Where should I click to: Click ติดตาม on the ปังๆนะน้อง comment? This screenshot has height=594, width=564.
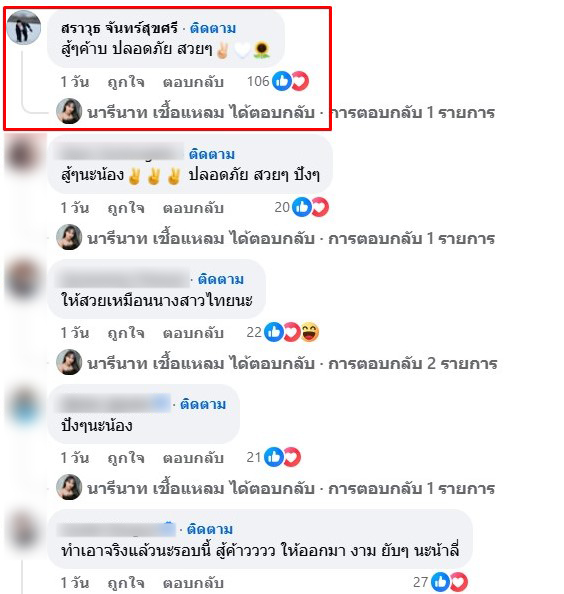click(203, 404)
